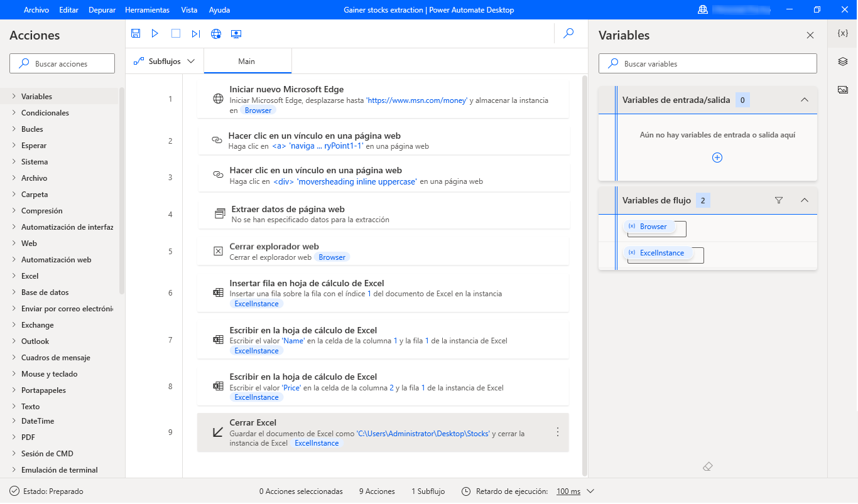Select the Cuadros de mensaje group

point(56,358)
